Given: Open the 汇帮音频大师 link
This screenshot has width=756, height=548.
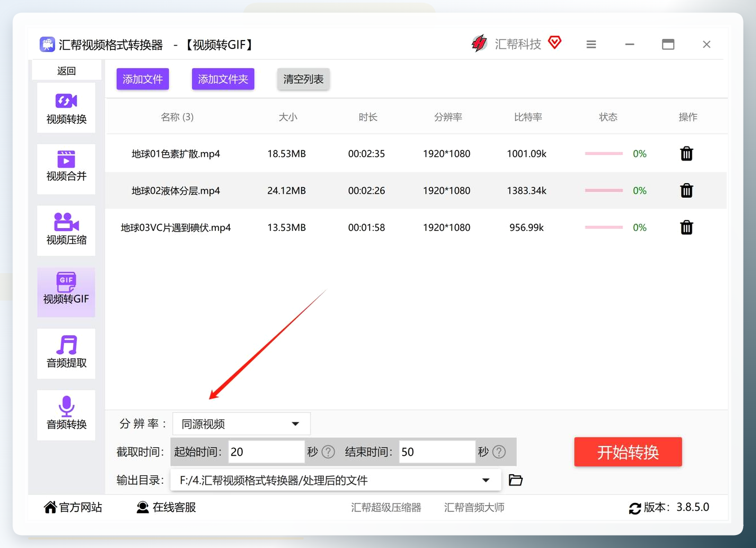Looking at the screenshot, I should (474, 507).
